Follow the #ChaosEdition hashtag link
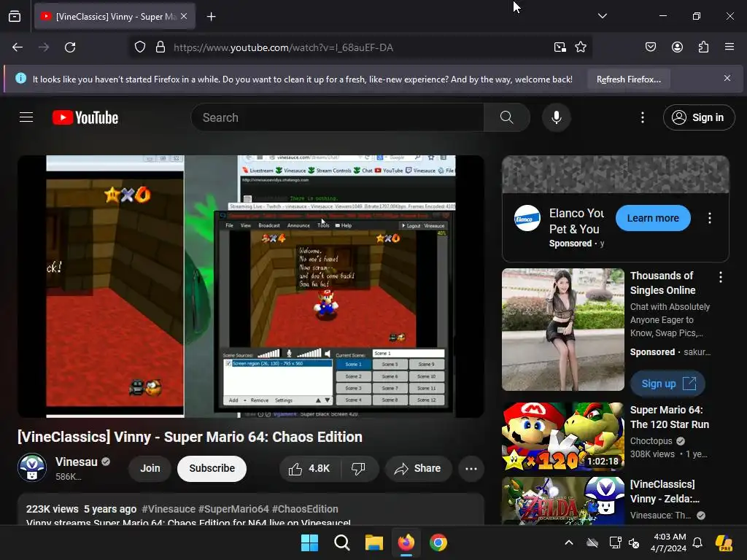This screenshot has width=747, height=560. click(305, 509)
